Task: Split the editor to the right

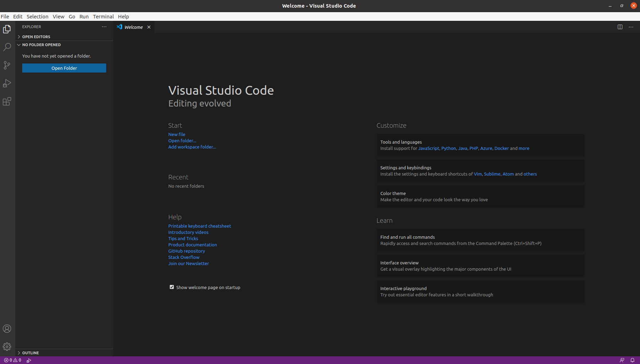Action: coord(620,27)
